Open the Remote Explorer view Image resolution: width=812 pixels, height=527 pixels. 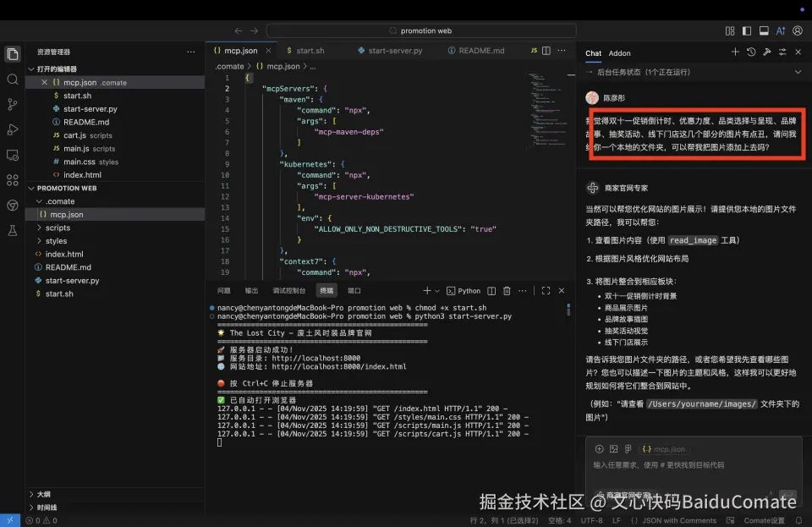tap(13, 155)
